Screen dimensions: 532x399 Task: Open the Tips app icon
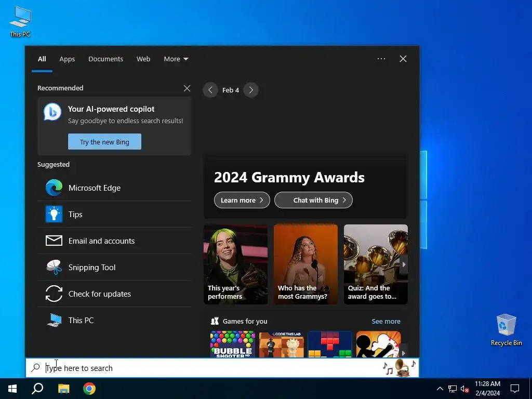[x=54, y=214]
